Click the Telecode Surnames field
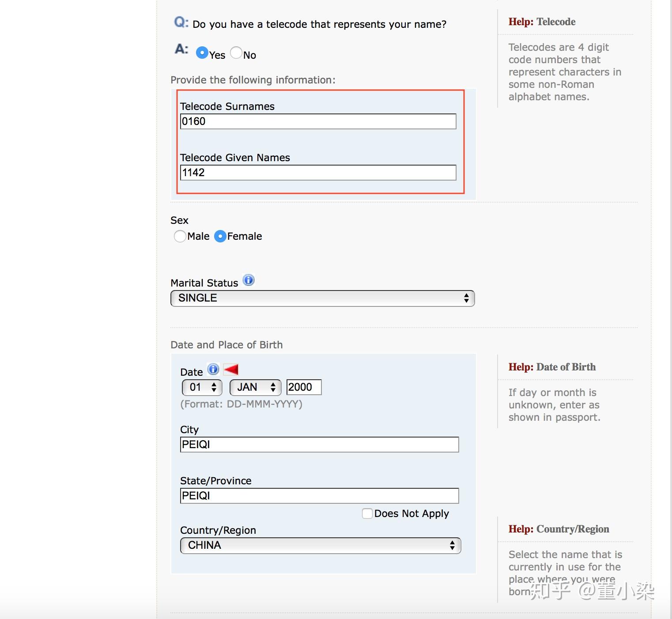The image size is (672, 619). [x=318, y=121]
